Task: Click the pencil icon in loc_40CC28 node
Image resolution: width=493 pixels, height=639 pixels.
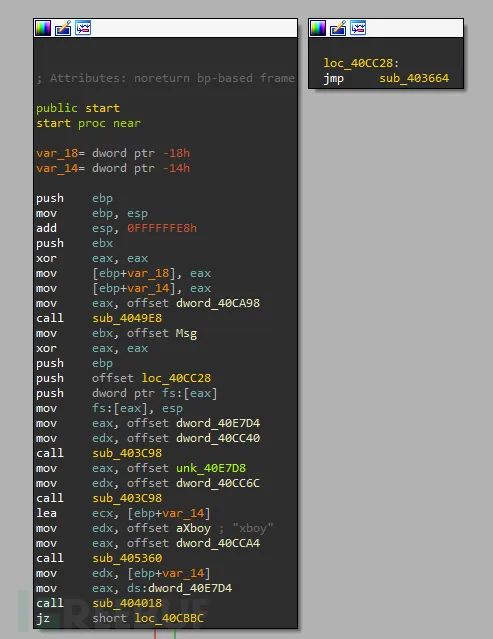Action: tap(338, 28)
